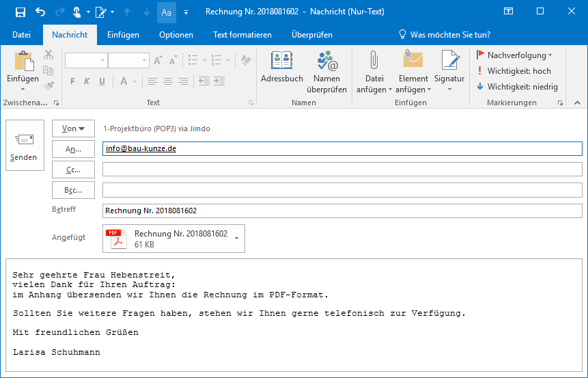Viewport: 588px width, 378px height.
Task: Save the message with the floppy disk icon
Action: pyautogui.click(x=20, y=12)
